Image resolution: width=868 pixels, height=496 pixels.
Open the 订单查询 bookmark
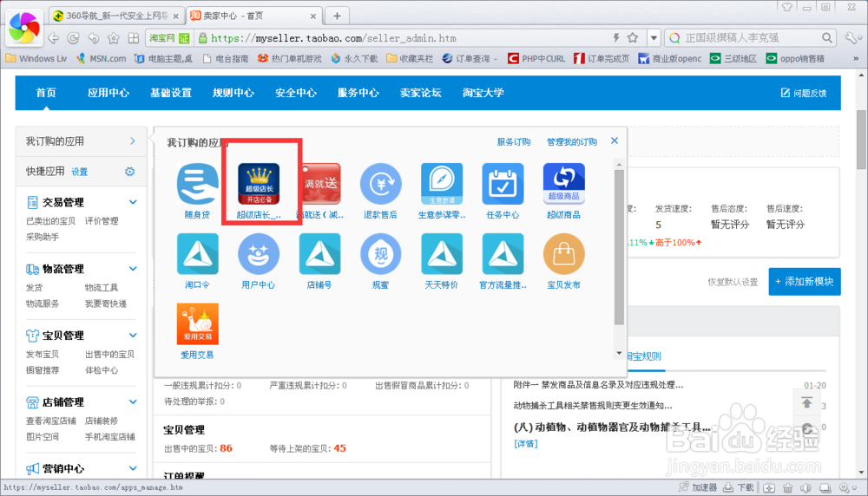tap(470, 58)
